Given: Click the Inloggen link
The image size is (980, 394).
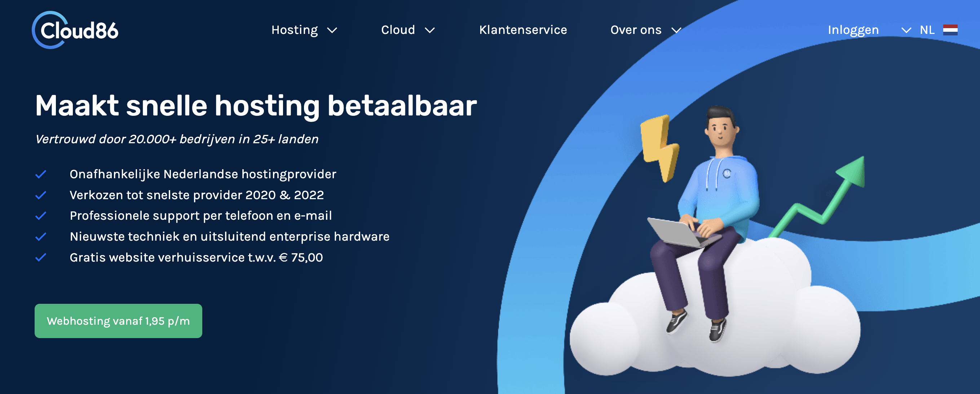Looking at the screenshot, I should [x=853, y=30].
